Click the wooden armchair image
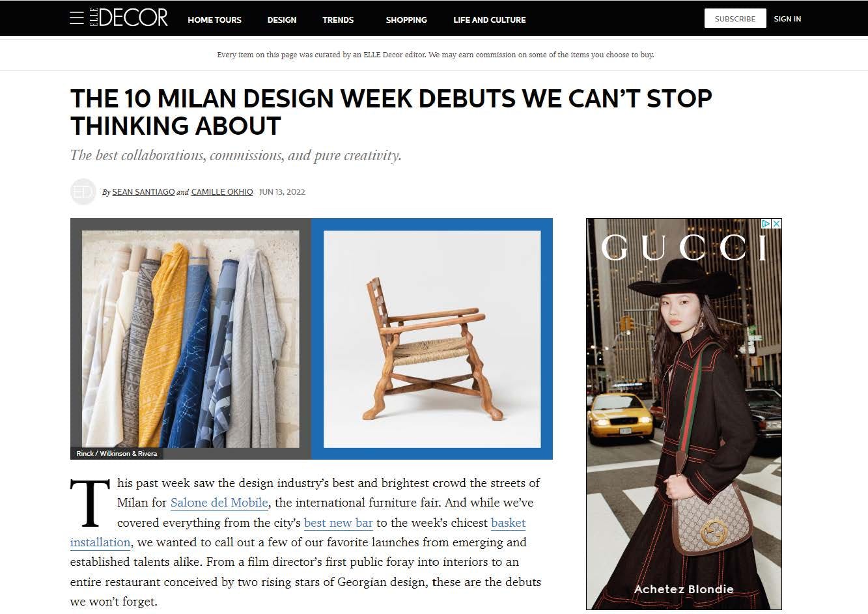This screenshot has width=868, height=614. click(432, 339)
